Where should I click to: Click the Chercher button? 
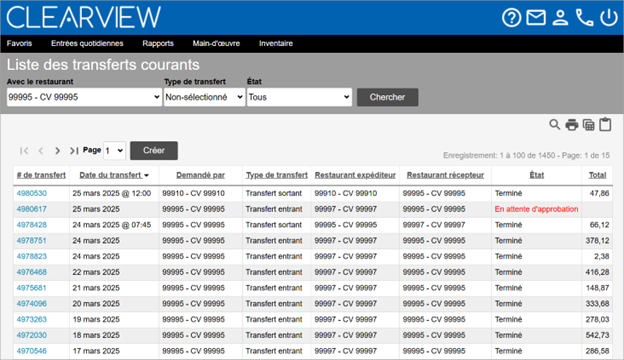(387, 97)
